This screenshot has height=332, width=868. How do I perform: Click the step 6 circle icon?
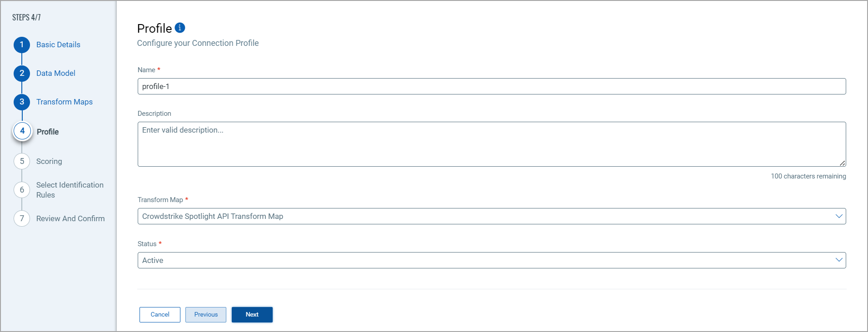(22, 190)
